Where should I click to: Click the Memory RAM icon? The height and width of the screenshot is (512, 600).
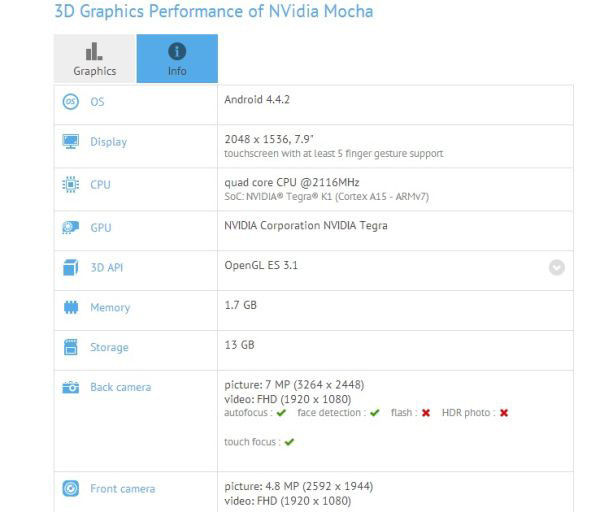71,307
